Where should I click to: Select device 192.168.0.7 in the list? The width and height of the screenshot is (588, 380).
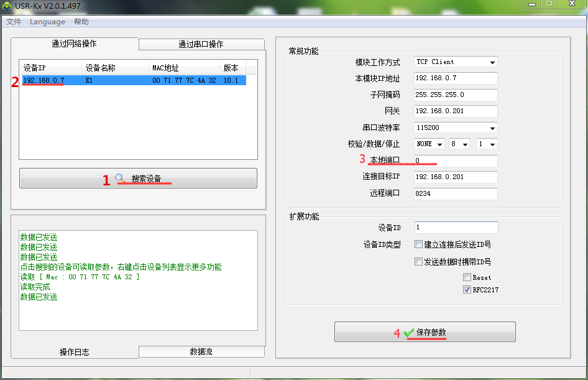point(44,80)
